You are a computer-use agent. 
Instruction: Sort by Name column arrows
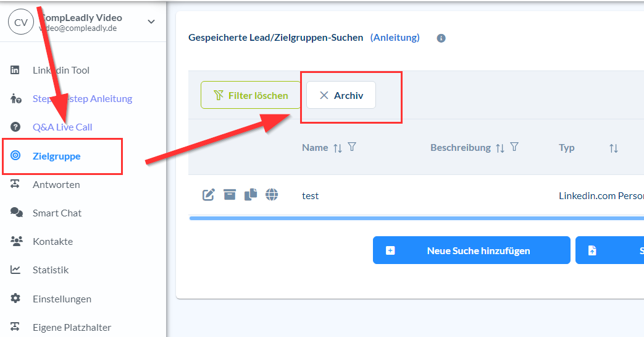coord(338,148)
